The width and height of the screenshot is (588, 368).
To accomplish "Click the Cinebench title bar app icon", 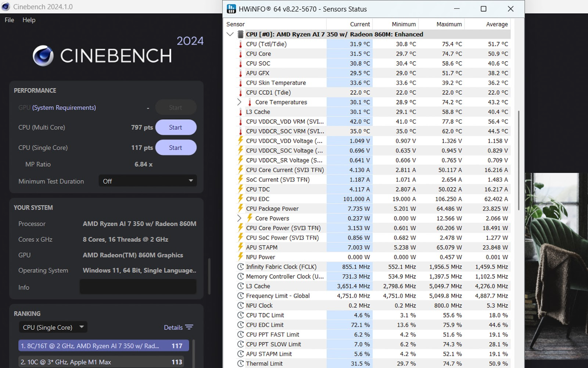I will point(6,7).
